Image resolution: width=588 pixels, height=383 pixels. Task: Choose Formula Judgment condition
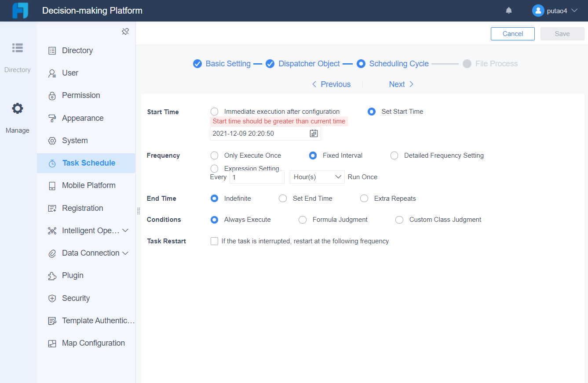303,220
